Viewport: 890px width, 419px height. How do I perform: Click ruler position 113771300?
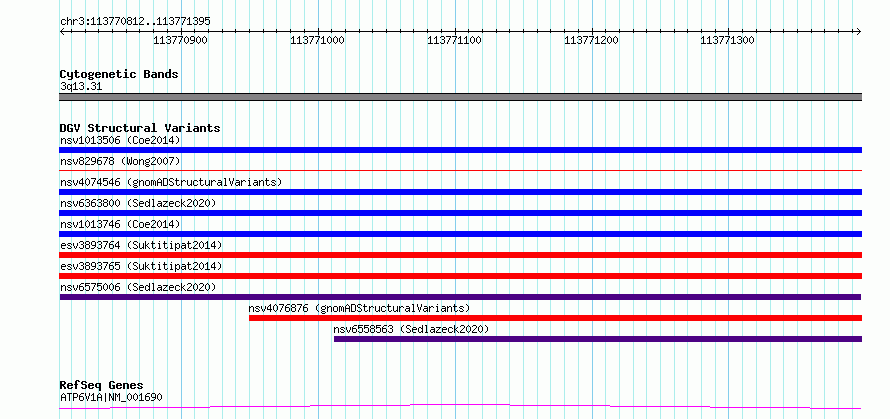(x=728, y=40)
